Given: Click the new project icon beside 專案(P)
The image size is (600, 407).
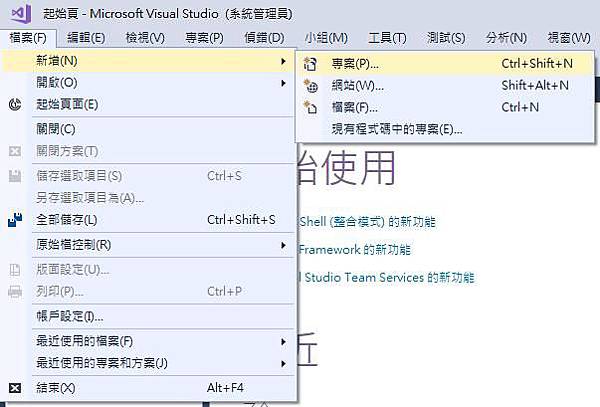Looking at the screenshot, I should tap(310, 63).
